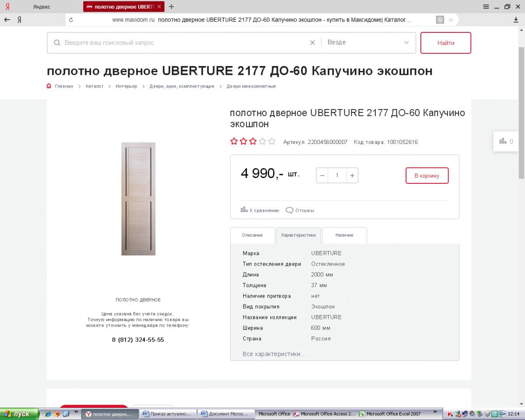525x420 pixels.
Task: Click the bookmark star in address bar
Action: click(451, 20)
